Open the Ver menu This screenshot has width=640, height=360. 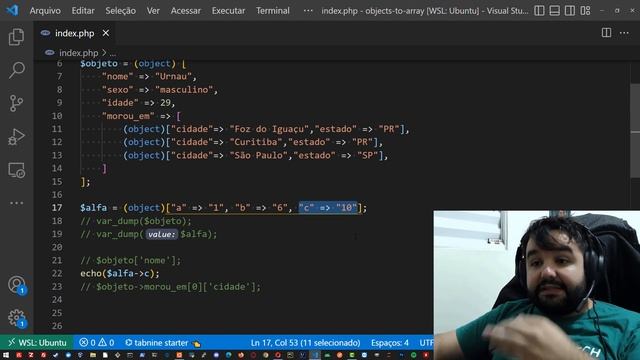tap(153, 11)
